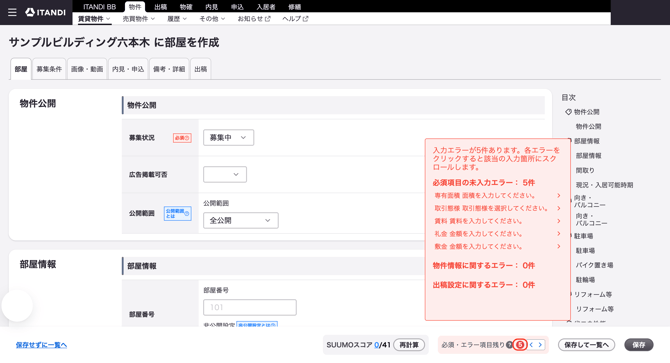The height and width of the screenshot is (363, 670).
Task: Jump to 間取り in table of contents
Action: click(585, 170)
